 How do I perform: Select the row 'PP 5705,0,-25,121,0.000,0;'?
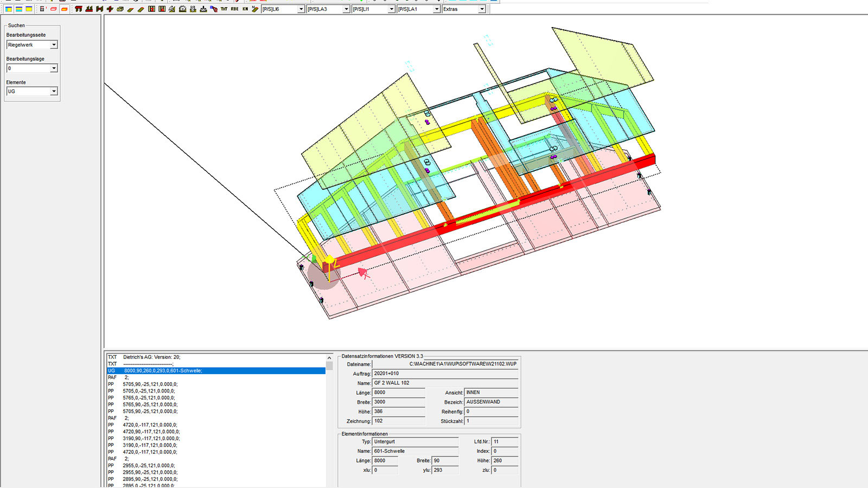click(216, 391)
